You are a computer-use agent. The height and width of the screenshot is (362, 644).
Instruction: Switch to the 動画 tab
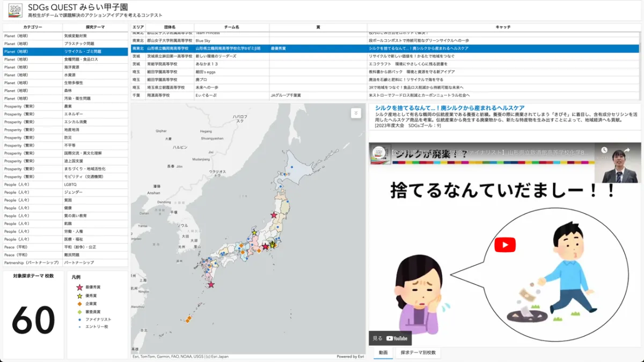(383, 353)
